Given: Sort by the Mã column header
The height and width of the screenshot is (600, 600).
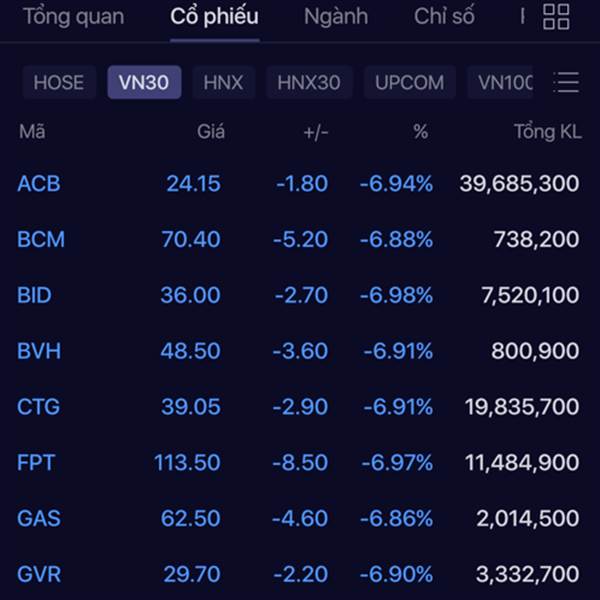Looking at the screenshot, I should tap(32, 132).
